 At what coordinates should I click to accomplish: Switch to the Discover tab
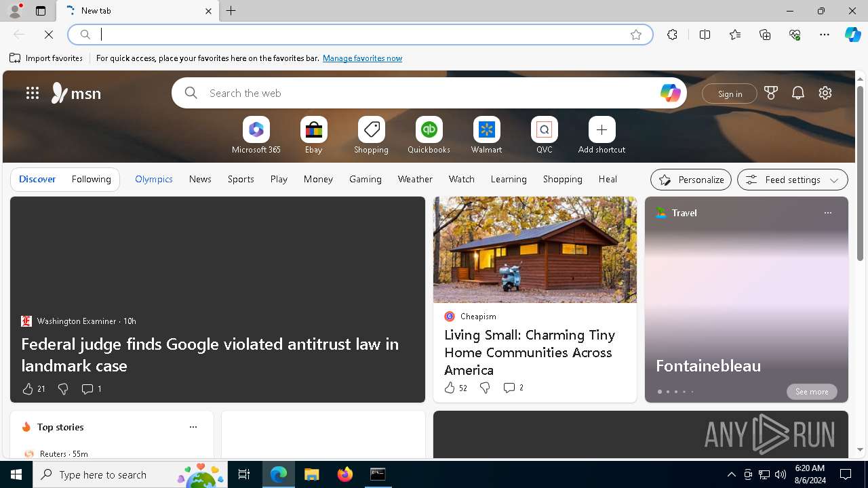(37, 179)
